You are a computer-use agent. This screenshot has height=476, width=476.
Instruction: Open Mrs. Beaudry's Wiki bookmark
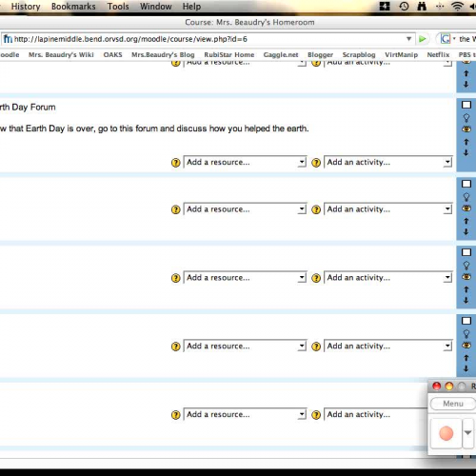click(x=61, y=55)
